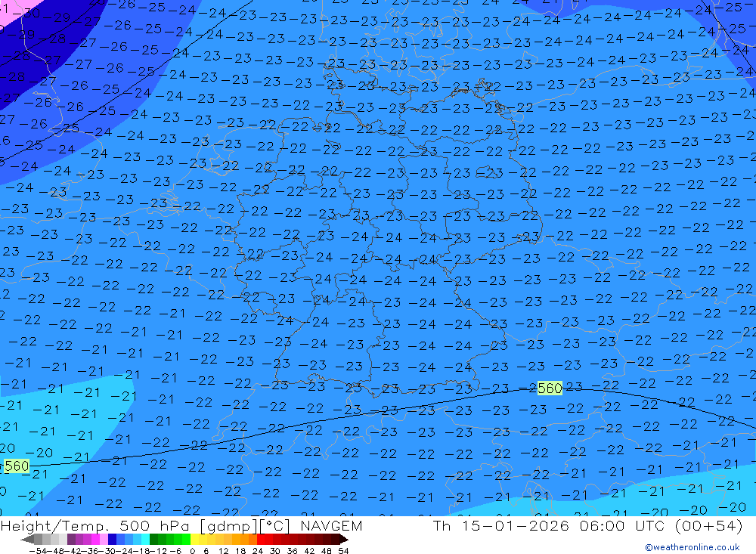Click the 0 legend scale label
Viewport: 756px width, 554px height.
coord(192,551)
